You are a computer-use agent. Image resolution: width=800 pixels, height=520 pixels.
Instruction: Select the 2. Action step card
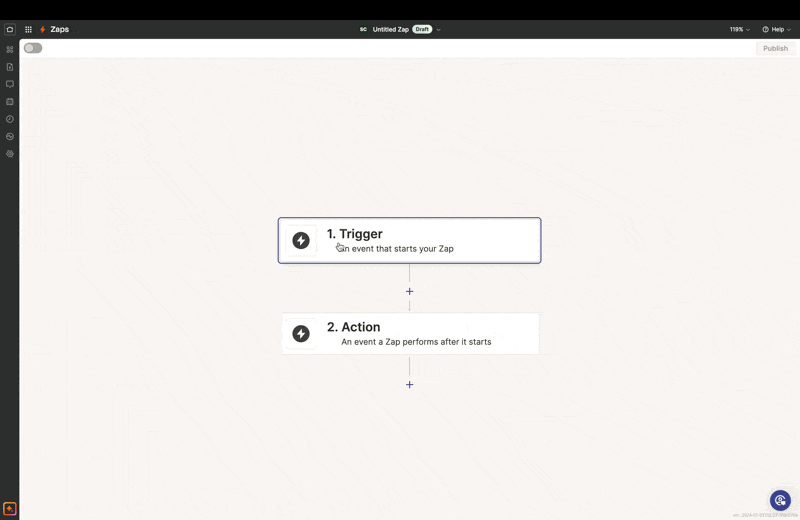tap(410, 334)
